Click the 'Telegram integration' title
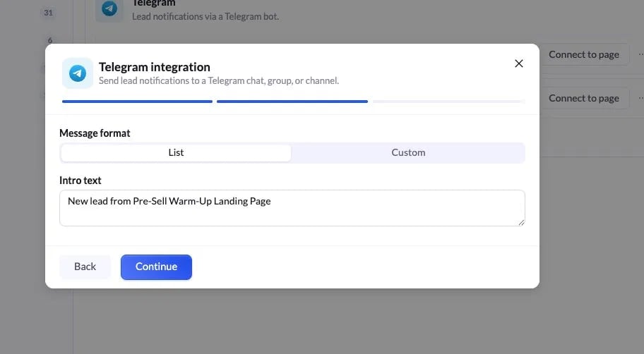This screenshot has width=644, height=354. [x=155, y=67]
